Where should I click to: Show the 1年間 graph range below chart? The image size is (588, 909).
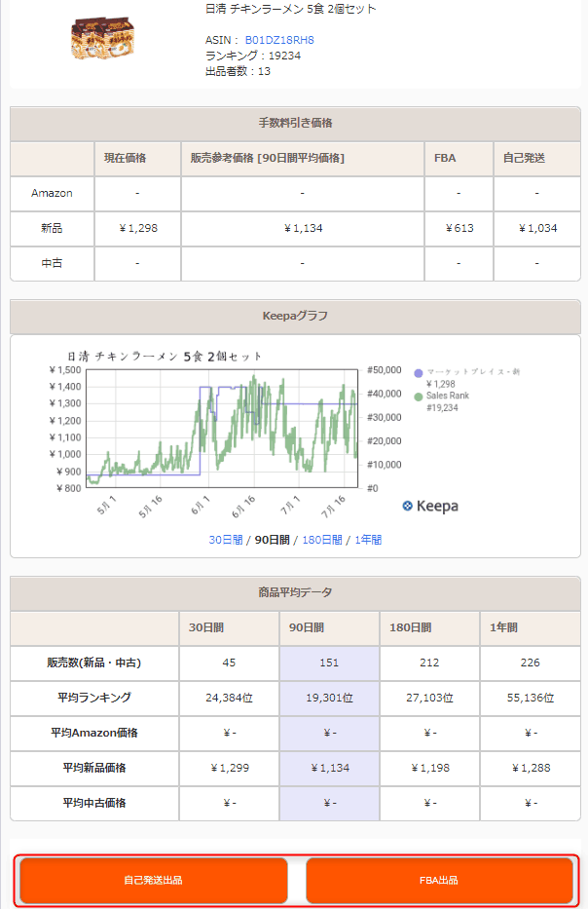pyautogui.click(x=368, y=540)
